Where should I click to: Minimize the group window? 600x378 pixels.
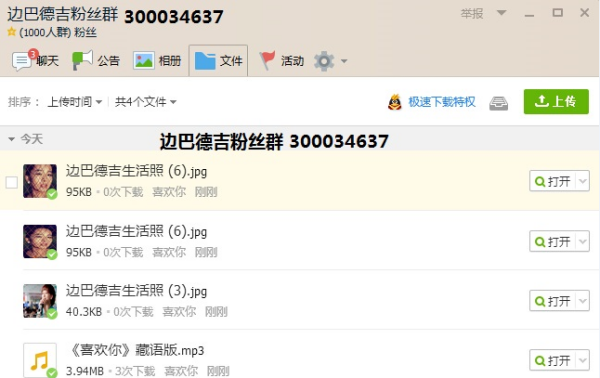tap(529, 15)
